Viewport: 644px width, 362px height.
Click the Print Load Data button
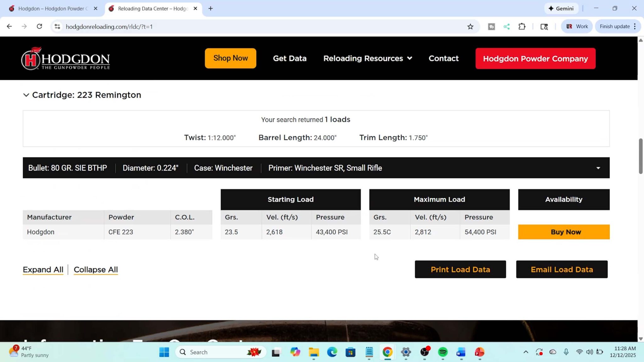[460, 269]
